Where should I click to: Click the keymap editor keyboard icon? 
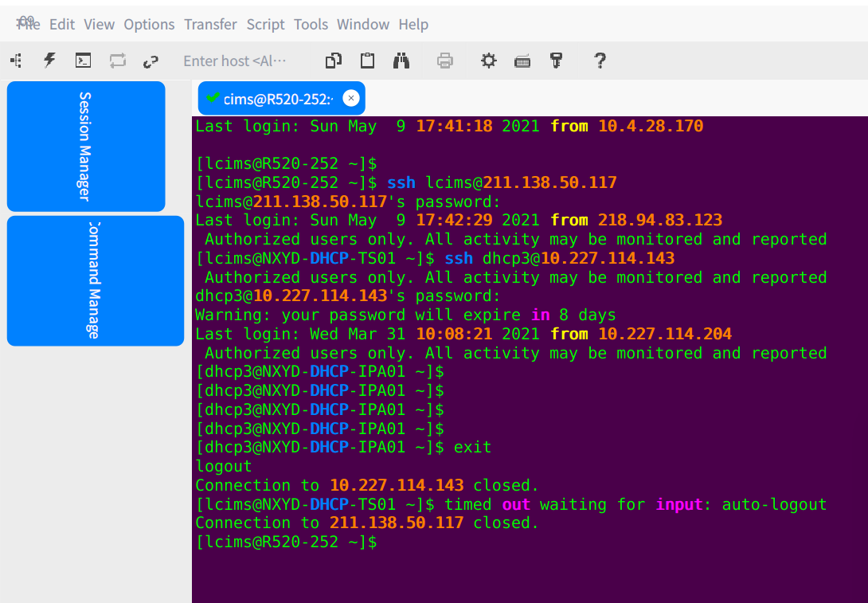tap(522, 61)
